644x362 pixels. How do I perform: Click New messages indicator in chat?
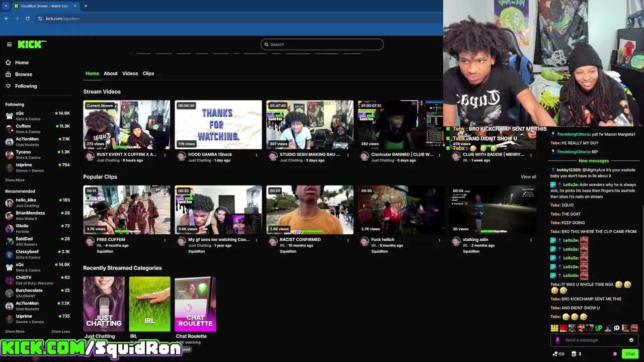[x=594, y=161]
